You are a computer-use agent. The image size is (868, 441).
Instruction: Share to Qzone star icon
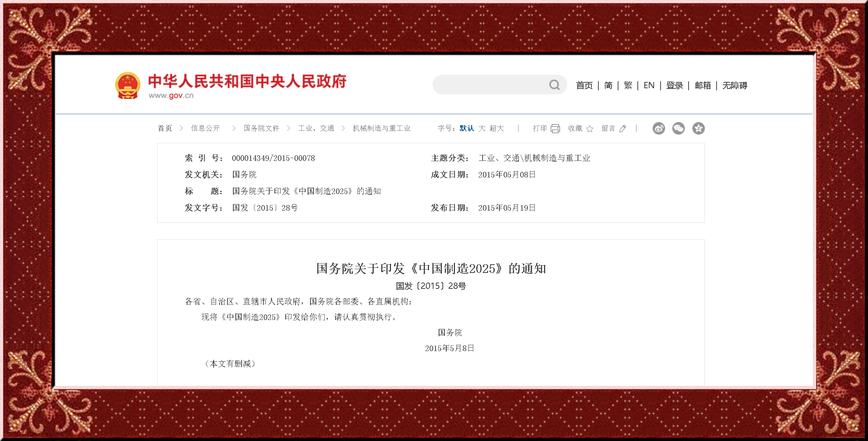click(698, 128)
